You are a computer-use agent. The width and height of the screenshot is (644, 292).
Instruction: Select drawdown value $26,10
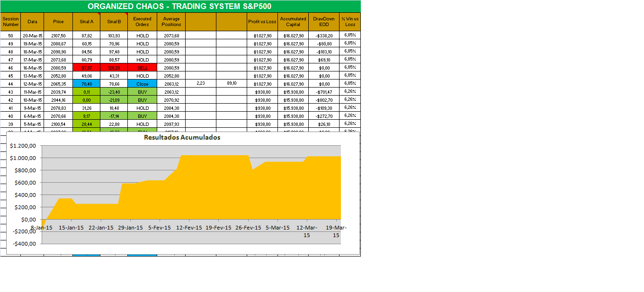324,124
